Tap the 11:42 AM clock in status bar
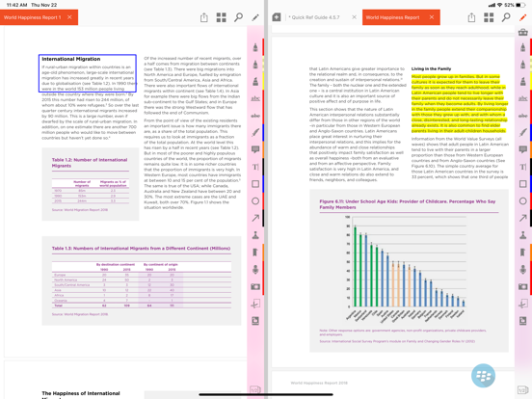This screenshot has width=532, height=399. pos(17,5)
